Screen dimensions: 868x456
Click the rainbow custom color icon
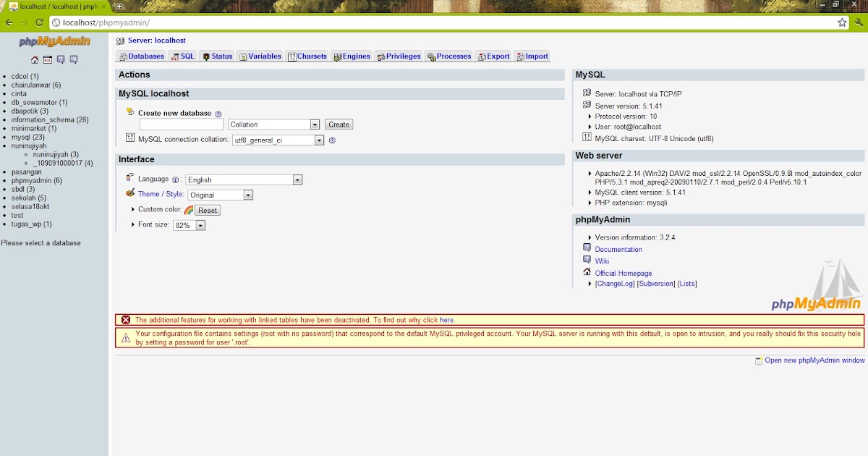189,210
